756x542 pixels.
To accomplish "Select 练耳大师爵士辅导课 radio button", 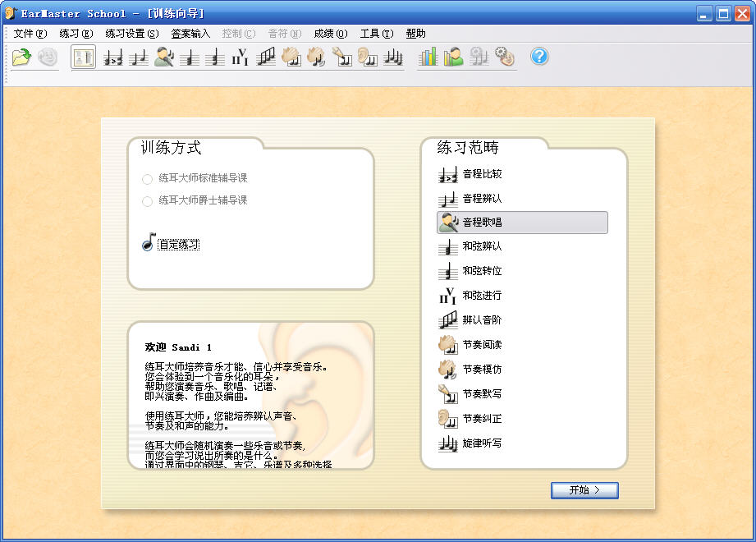I will pyautogui.click(x=148, y=201).
